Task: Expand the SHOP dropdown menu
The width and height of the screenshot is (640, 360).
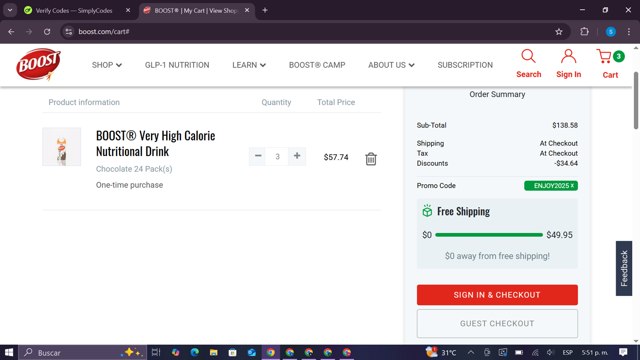Action: (x=107, y=65)
